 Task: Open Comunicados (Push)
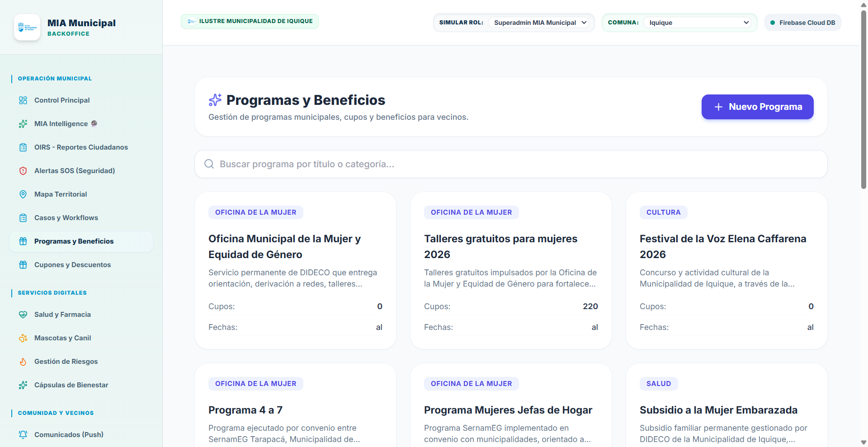pos(81,435)
